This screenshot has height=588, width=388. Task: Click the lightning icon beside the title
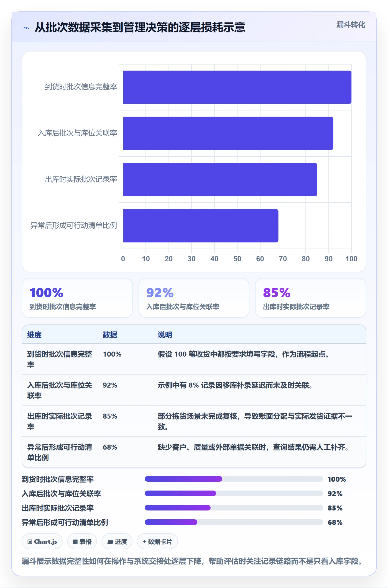coord(26,28)
